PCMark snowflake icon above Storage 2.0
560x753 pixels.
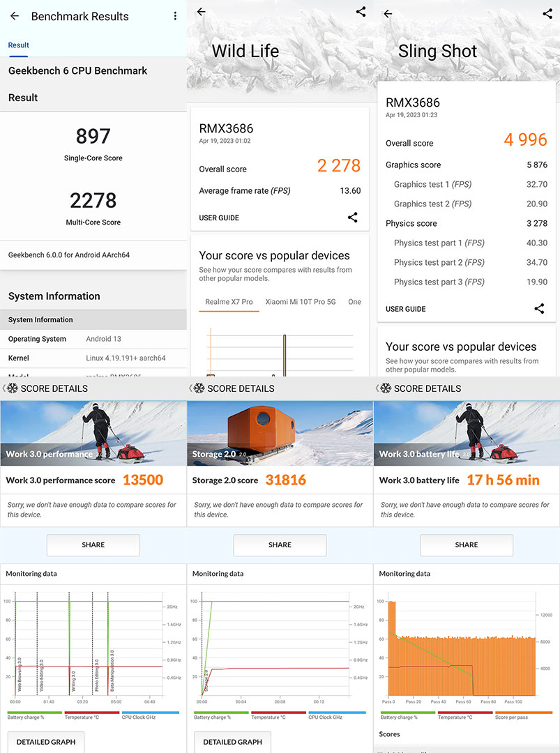click(199, 388)
